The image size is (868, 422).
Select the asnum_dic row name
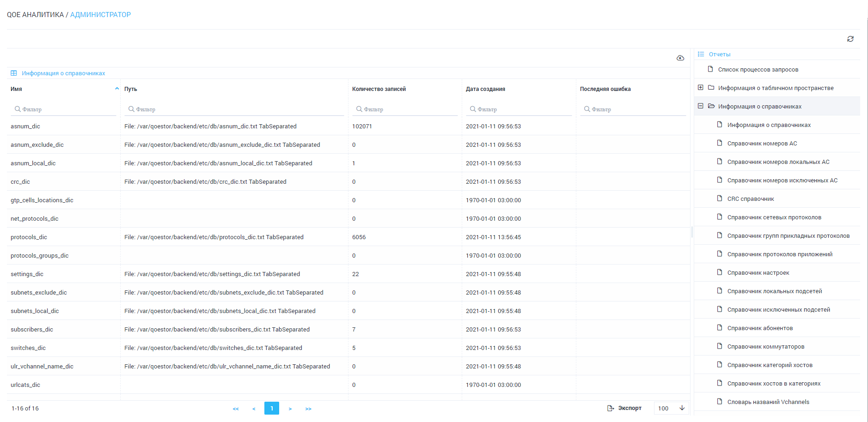[x=25, y=126]
